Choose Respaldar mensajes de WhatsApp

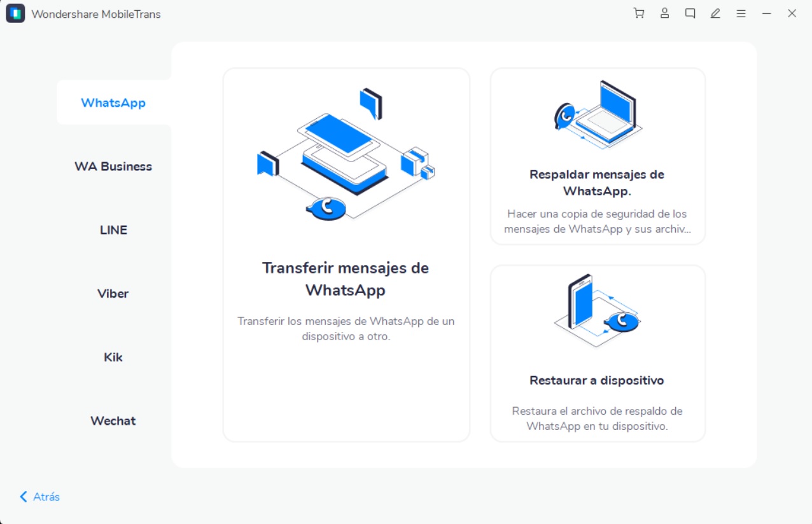[x=597, y=183]
